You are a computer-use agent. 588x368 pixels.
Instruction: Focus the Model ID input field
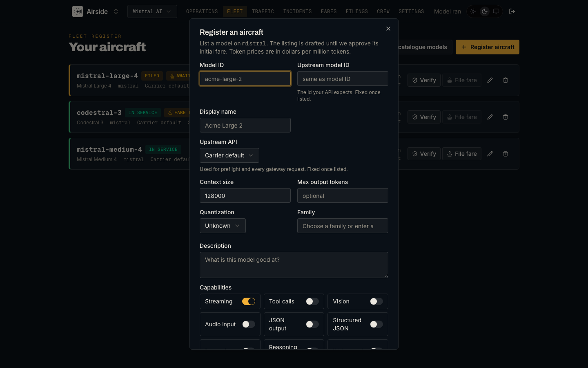coord(245,79)
